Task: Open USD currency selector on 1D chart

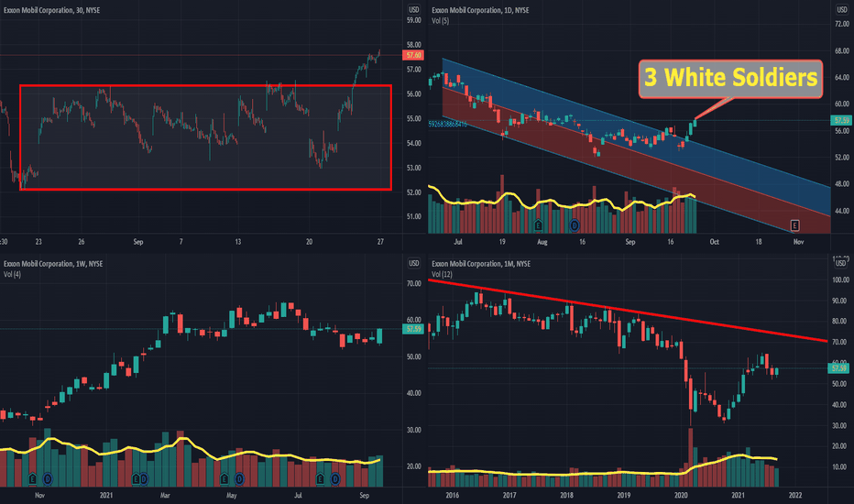Action: pyautogui.click(x=842, y=9)
